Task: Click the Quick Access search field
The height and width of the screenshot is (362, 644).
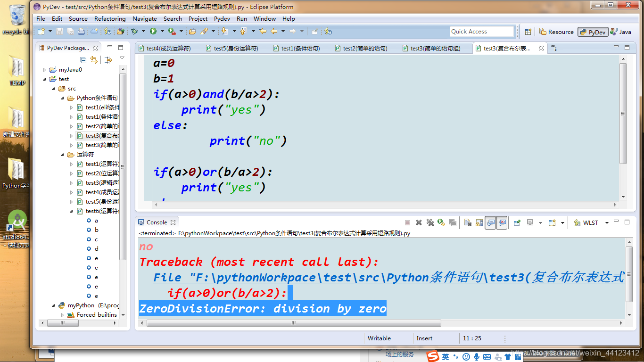Action: (481, 32)
